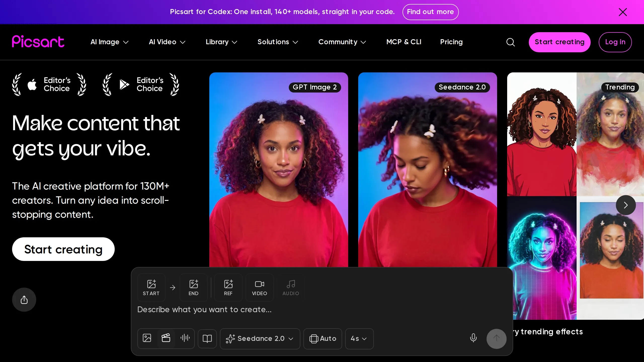Expand the AI Video menu
The height and width of the screenshot is (362, 644).
[167, 42]
